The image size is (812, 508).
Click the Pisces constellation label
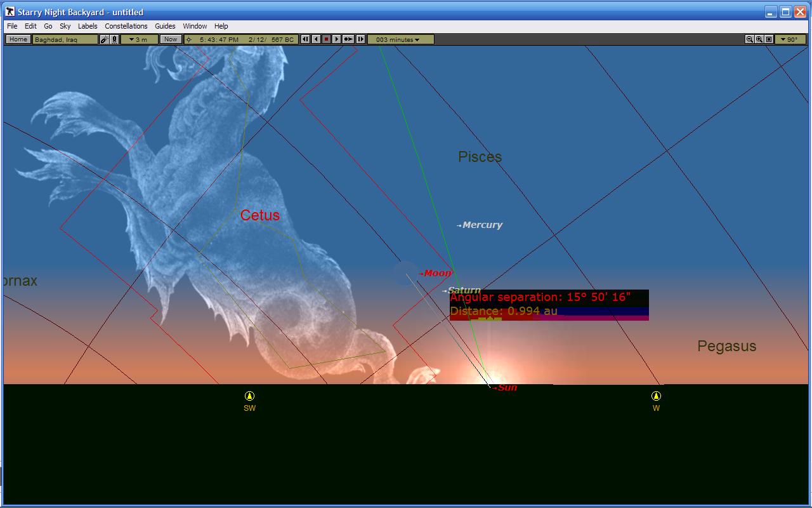[480, 157]
